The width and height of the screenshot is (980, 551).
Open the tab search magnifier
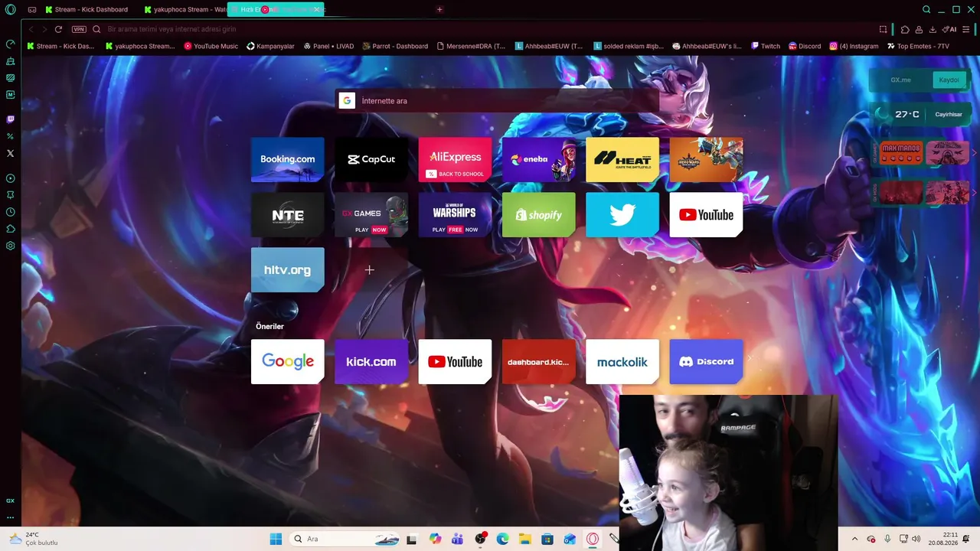click(926, 9)
